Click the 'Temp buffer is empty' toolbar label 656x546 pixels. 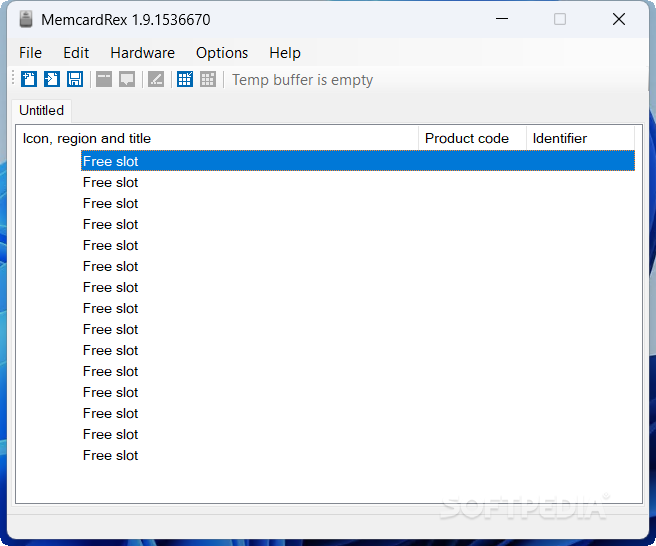point(302,80)
